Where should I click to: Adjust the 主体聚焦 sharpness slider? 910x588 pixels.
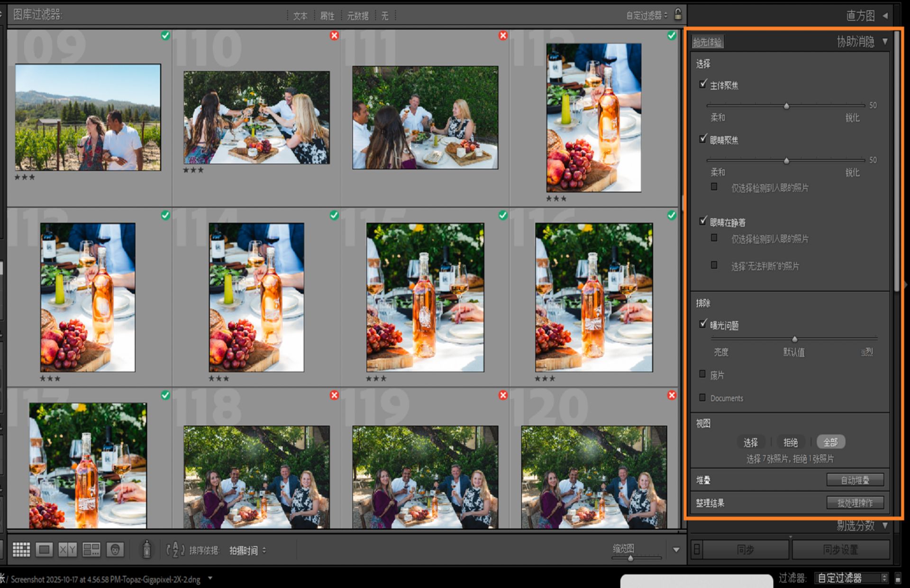(786, 106)
